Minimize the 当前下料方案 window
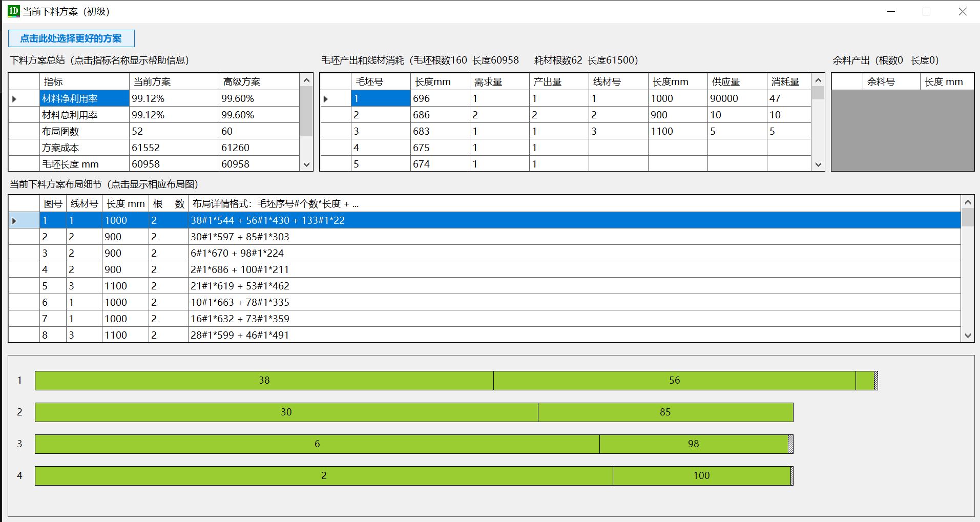 [x=891, y=11]
